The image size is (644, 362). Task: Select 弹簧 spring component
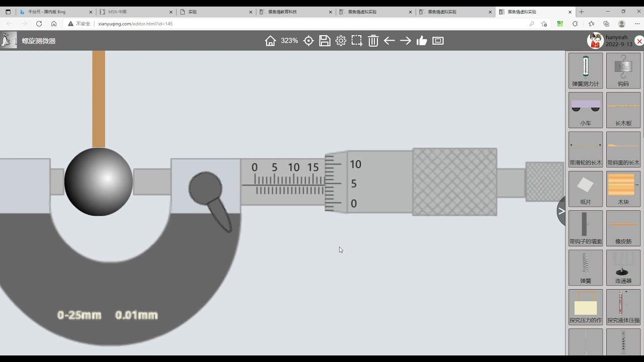pos(586,267)
